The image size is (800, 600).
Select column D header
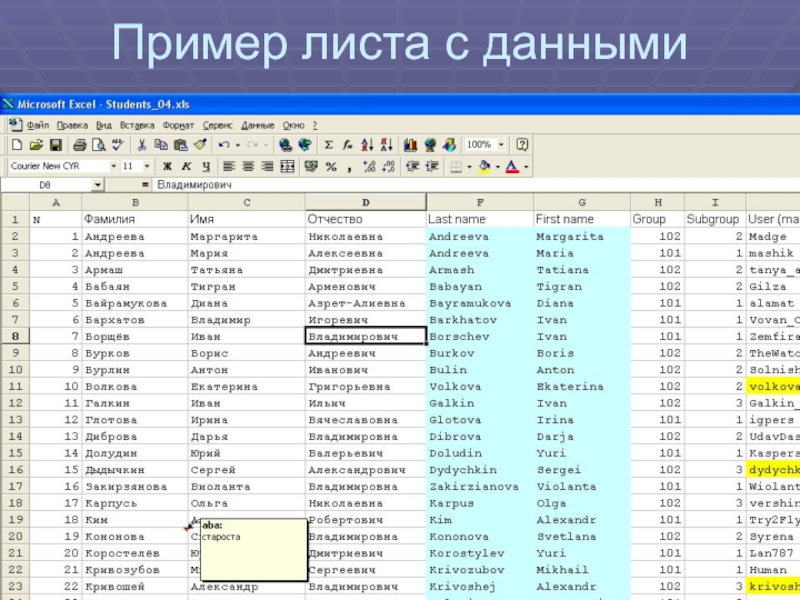(x=364, y=203)
